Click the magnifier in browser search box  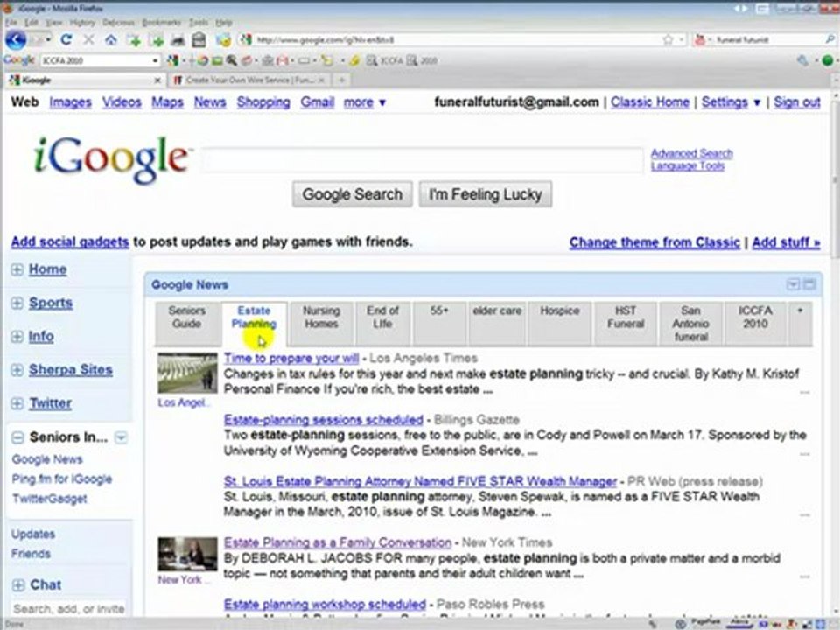pyautogui.click(x=829, y=39)
